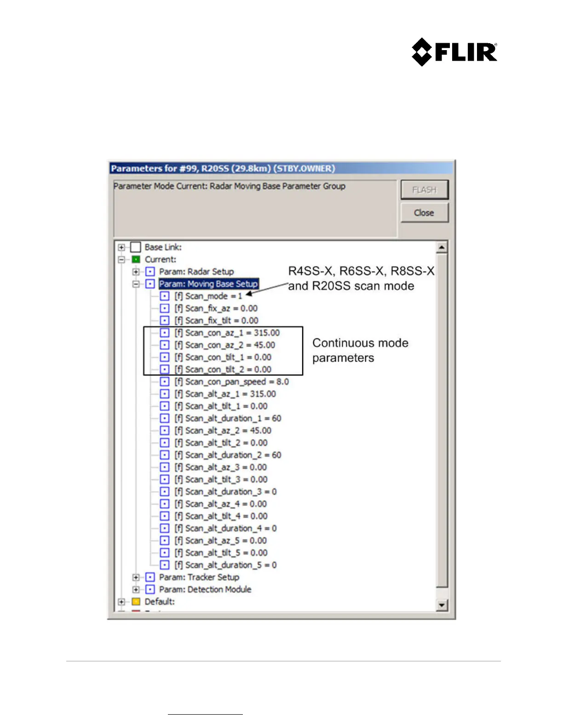This screenshot has height=728, width=563.
Task: Click the Scan_alt_az_2 parameter icon
Action: click(x=165, y=431)
